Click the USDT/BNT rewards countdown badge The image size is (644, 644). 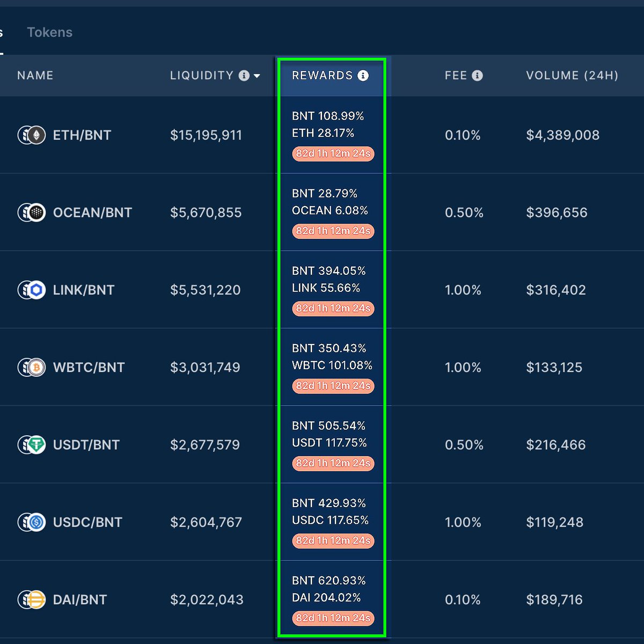tap(333, 463)
